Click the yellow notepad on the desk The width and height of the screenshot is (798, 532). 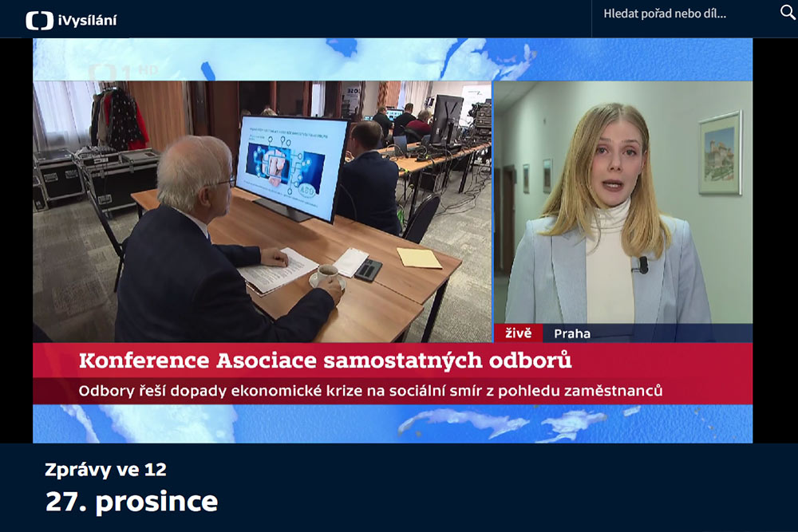click(x=419, y=258)
